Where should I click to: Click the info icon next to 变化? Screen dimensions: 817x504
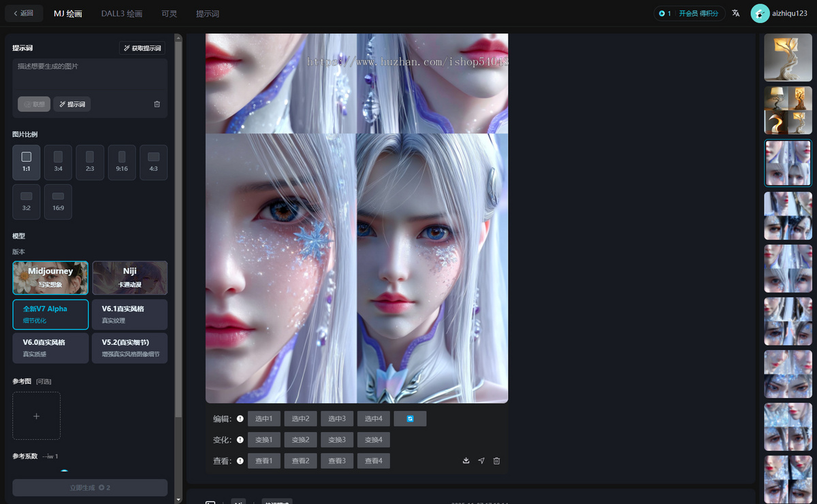[240, 440]
